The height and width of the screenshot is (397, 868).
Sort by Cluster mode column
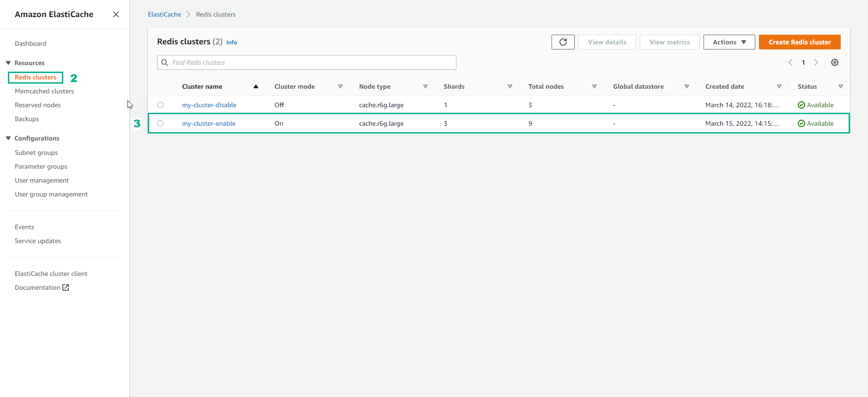pos(340,86)
